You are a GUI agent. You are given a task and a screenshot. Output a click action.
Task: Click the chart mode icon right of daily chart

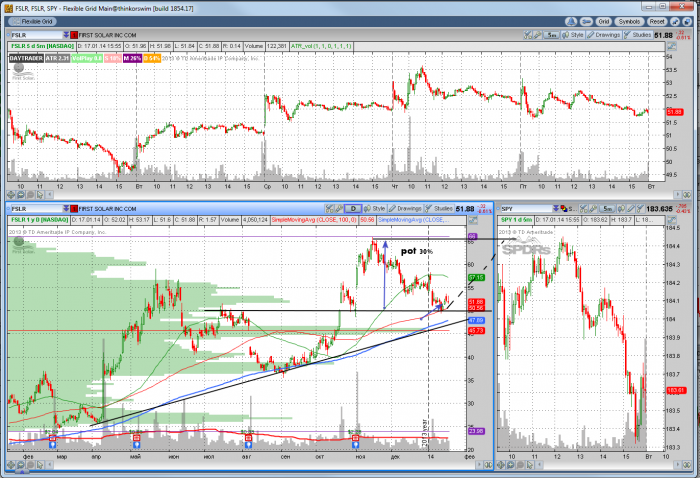pos(473,220)
